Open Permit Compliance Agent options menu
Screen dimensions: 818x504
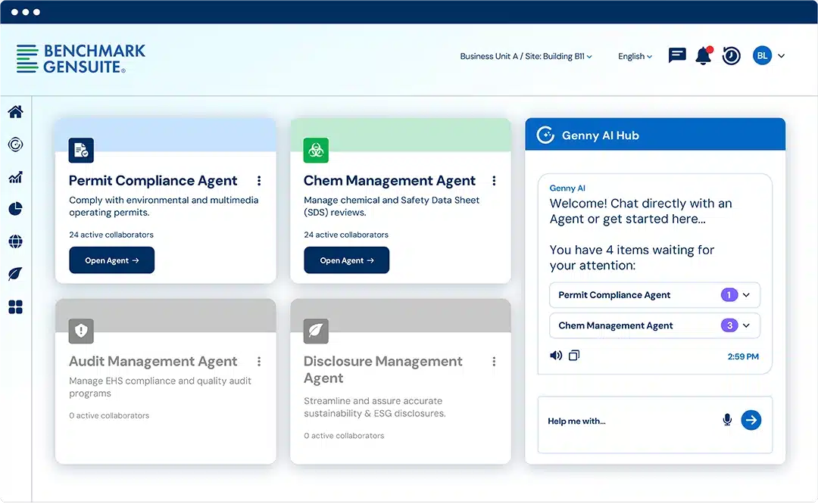[259, 181]
